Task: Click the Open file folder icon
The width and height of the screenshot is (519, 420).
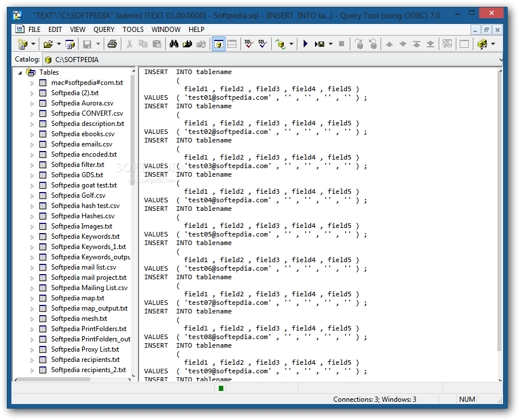Action: [48, 44]
